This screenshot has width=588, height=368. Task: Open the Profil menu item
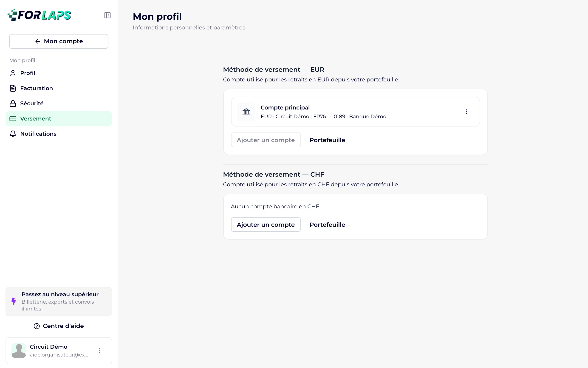pos(59,73)
